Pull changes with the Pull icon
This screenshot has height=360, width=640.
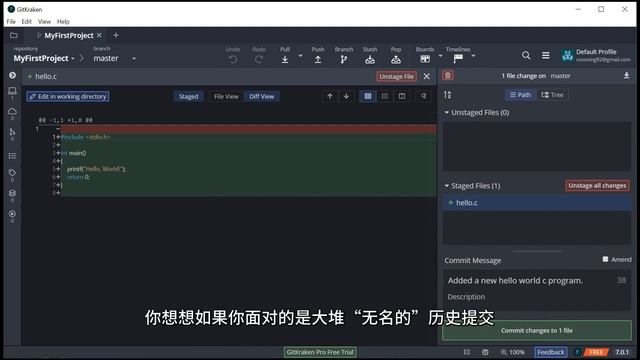tap(285, 60)
